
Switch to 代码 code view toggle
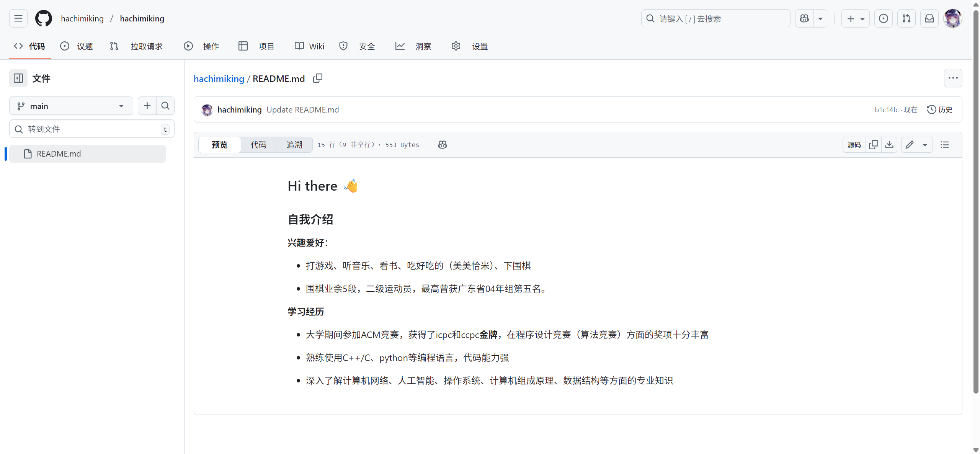(258, 145)
